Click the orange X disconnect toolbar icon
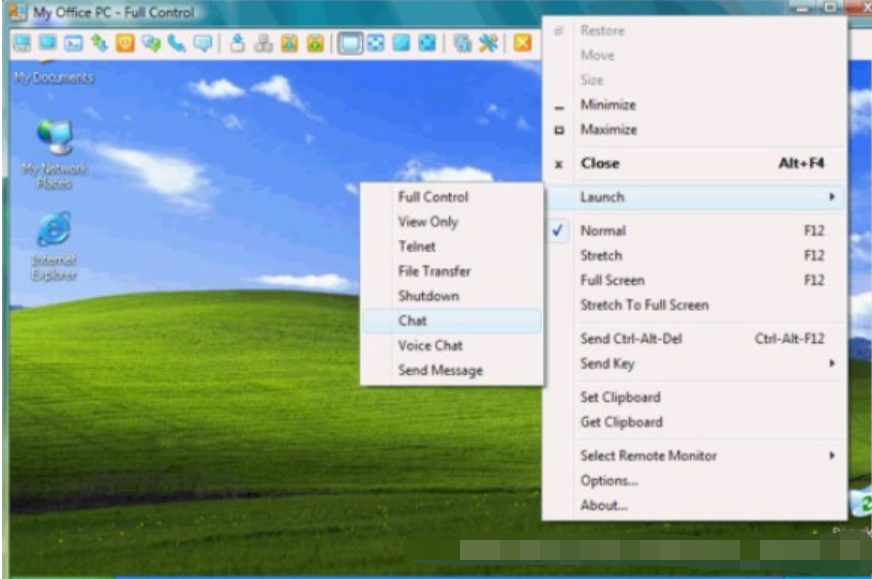This screenshot has width=872, height=579. tap(522, 43)
